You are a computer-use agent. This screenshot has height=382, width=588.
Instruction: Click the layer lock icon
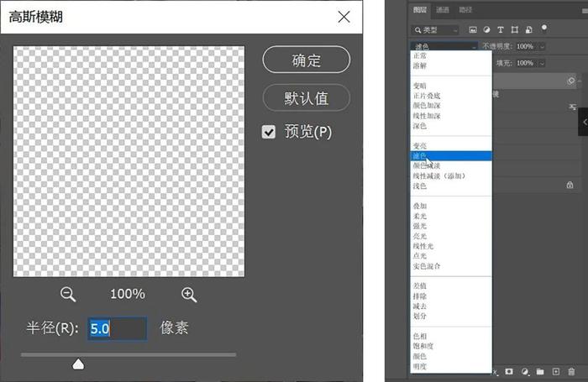[x=570, y=185]
